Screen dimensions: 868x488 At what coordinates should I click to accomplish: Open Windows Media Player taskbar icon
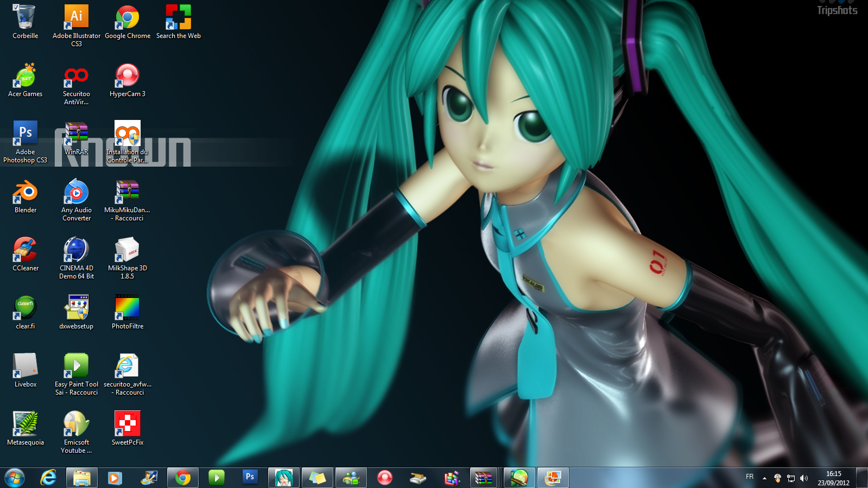click(115, 478)
